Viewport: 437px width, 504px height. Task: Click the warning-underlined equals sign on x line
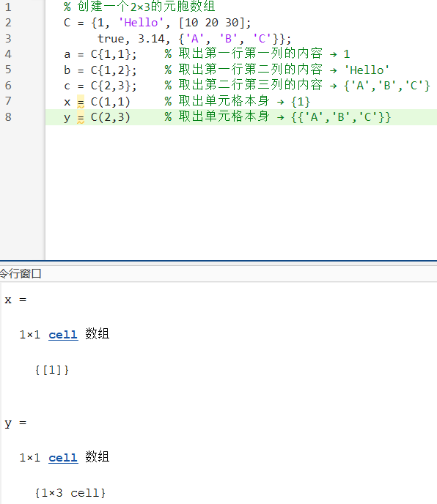(81, 103)
